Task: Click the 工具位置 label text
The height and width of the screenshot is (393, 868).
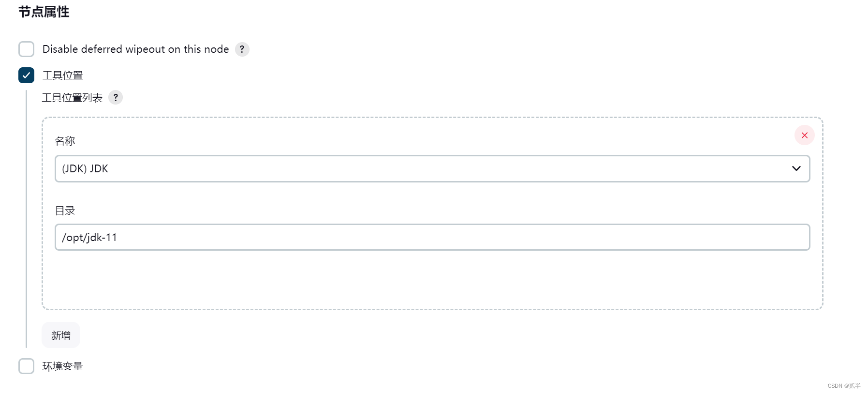Action: pos(63,76)
